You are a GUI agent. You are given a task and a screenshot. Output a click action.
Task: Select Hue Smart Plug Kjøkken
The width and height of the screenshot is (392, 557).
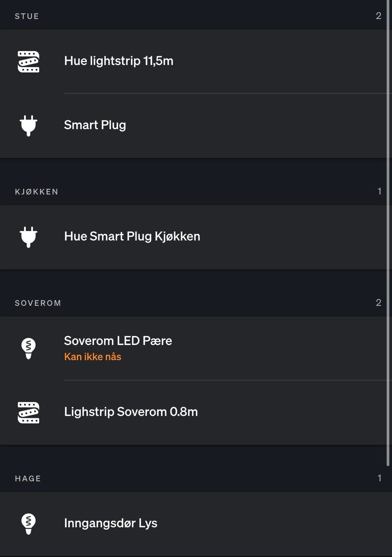[132, 236]
